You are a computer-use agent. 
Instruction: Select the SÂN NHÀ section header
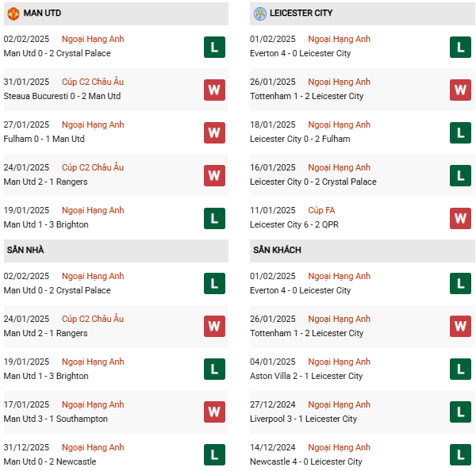[25, 251]
